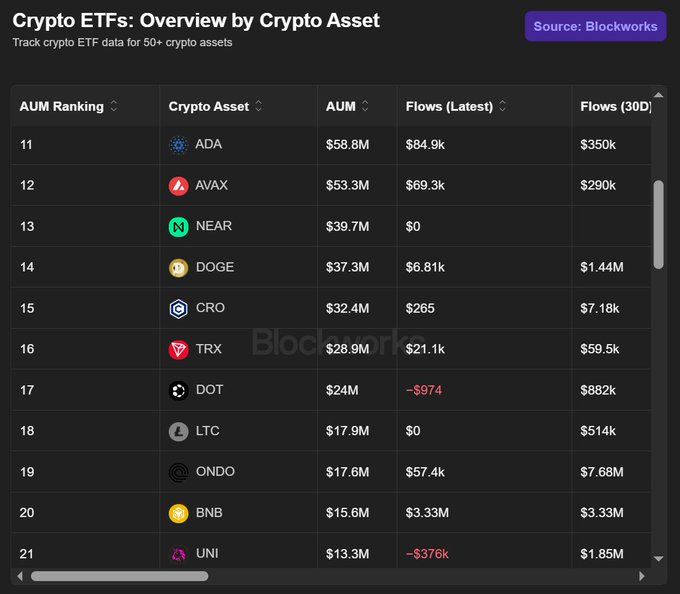
Task: Click the DOT black logo icon
Action: point(178,391)
